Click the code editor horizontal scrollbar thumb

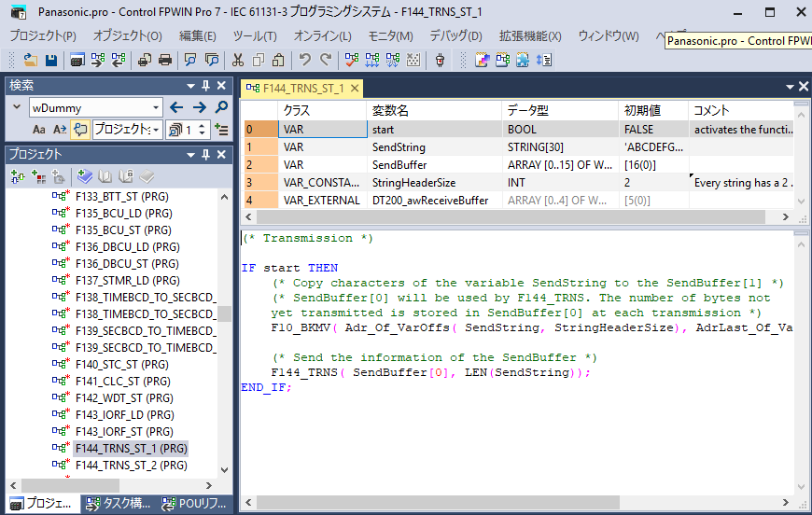(x=438, y=502)
